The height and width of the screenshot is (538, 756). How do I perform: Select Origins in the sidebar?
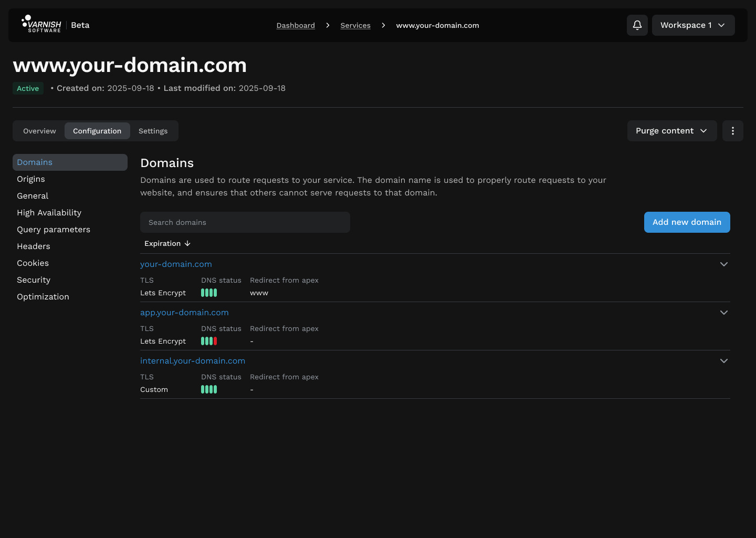pyautogui.click(x=31, y=179)
